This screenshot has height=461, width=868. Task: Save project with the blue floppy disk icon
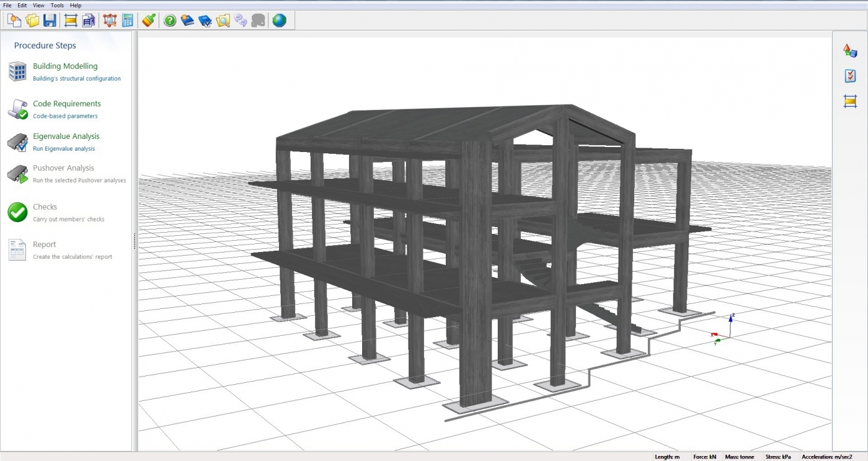coord(50,20)
